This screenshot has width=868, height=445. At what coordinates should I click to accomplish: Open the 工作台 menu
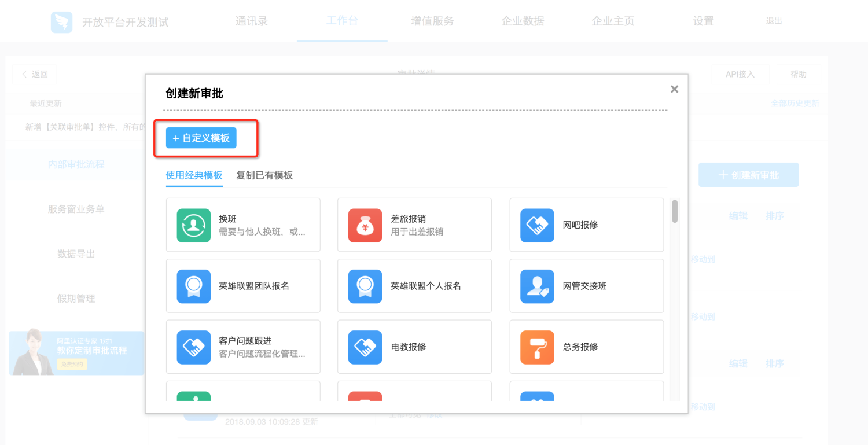pos(342,21)
